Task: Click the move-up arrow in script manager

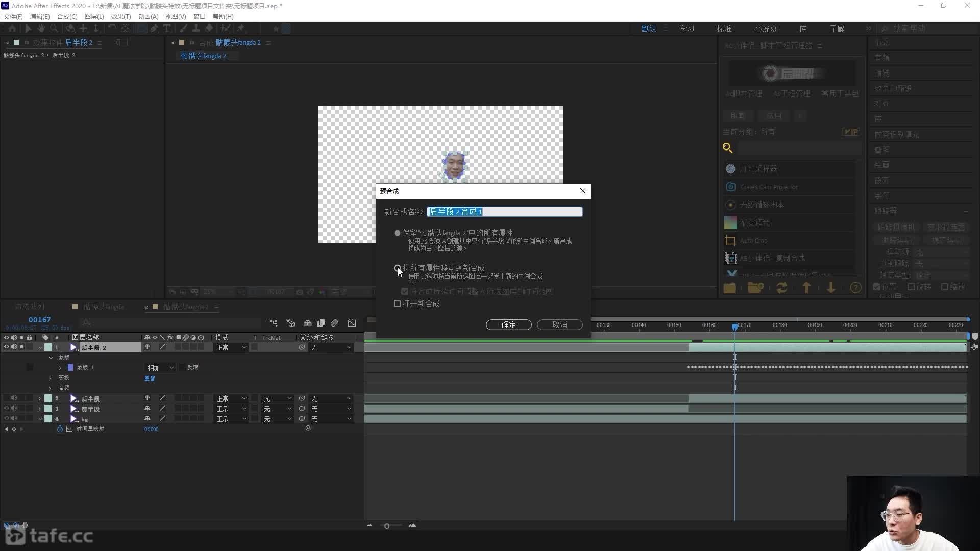Action: click(806, 288)
